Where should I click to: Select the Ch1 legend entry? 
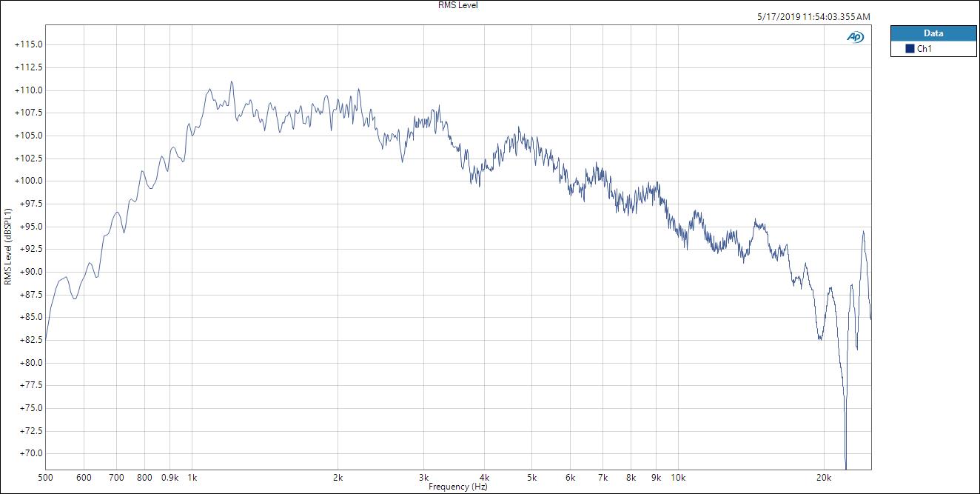click(933, 49)
